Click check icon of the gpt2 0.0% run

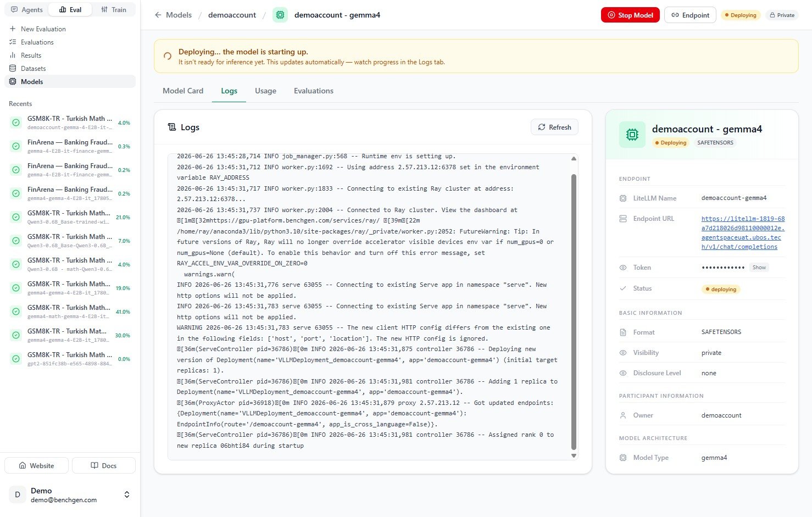(x=16, y=359)
